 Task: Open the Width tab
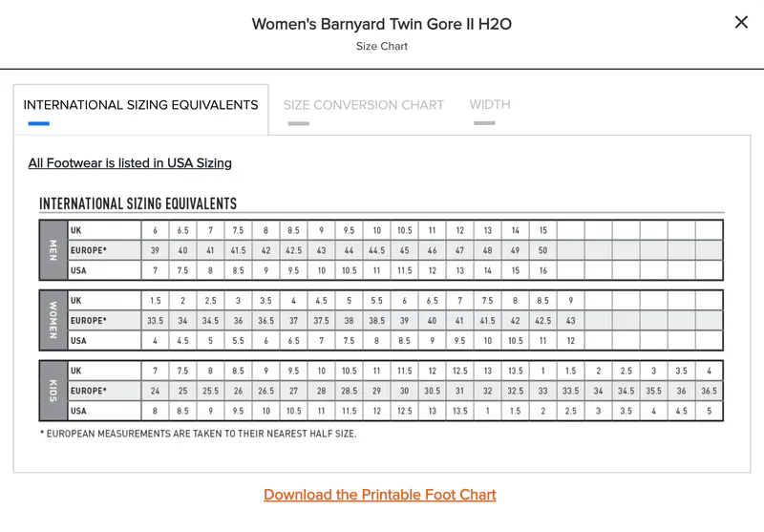(x=490, y=105)
